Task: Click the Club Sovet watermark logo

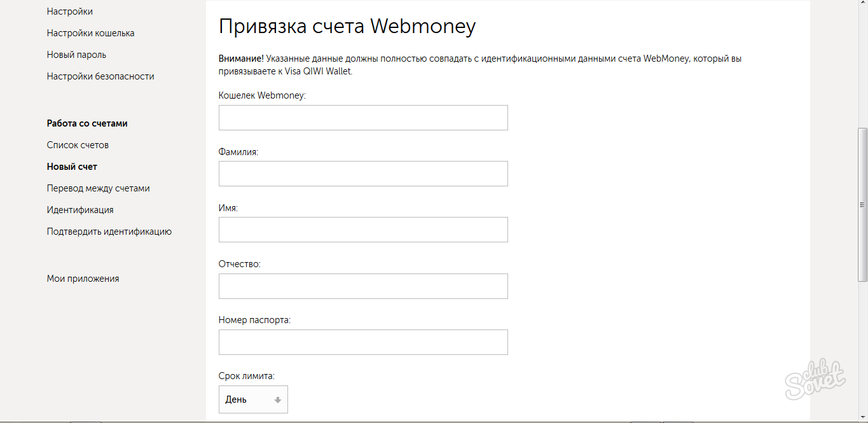Action: point(816,380)
